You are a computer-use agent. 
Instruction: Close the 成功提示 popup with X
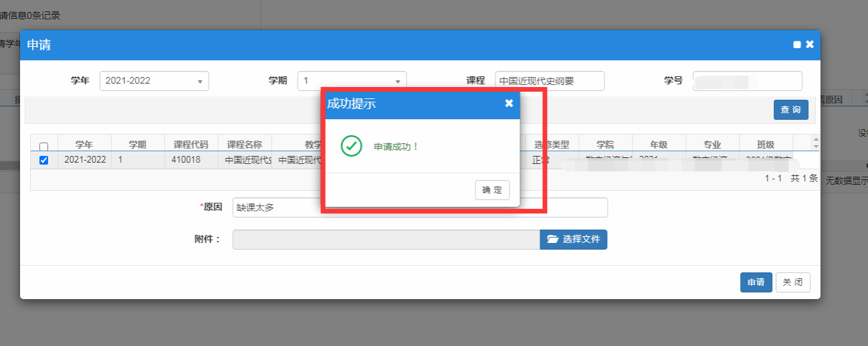509,103
